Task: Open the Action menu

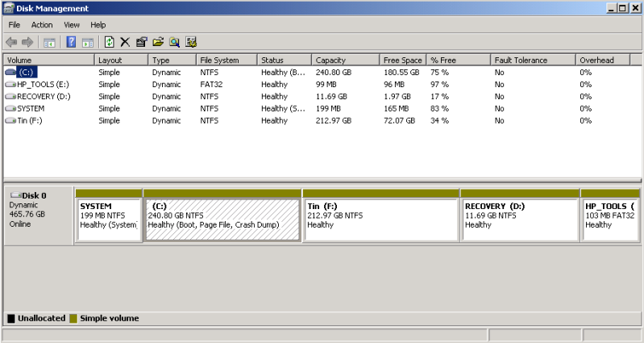Action: pos(42,25)
